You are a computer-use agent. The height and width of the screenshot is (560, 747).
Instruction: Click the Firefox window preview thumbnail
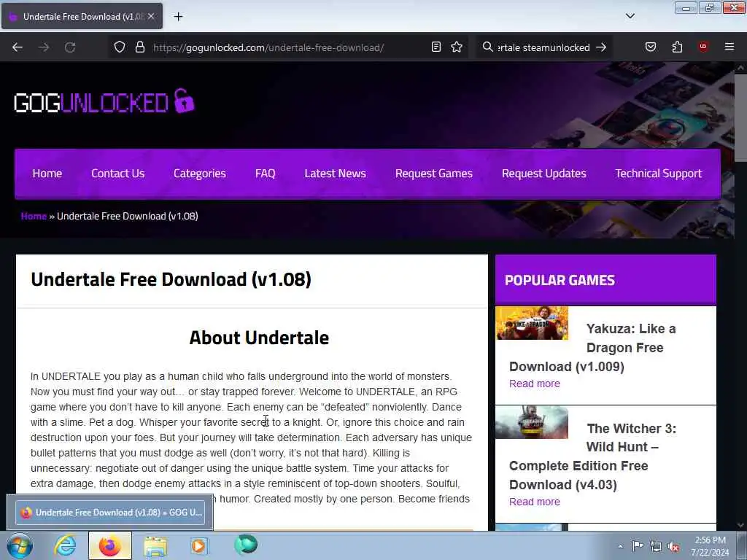pos(110,513)
